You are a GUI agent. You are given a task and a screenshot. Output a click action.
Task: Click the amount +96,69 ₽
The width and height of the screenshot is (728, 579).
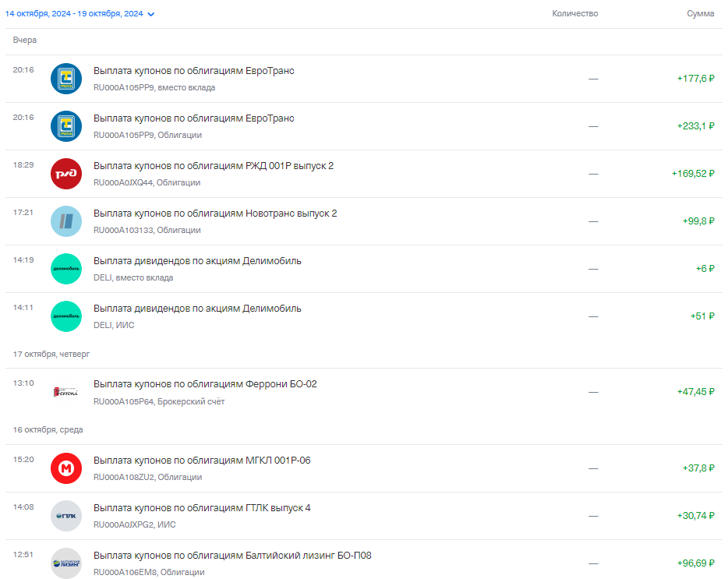695,563
